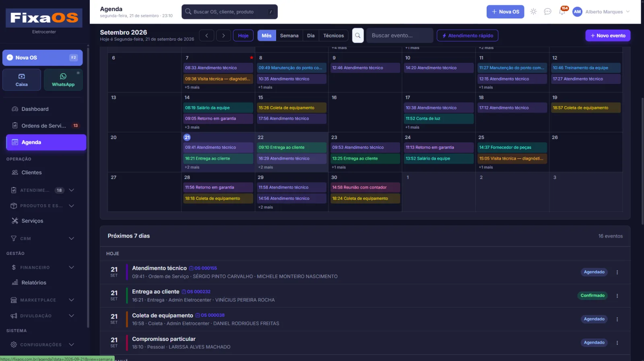Open the chat messages icon
Viewport: 644px width, 361px height.
pyautogui.click(x=547, y=12)
